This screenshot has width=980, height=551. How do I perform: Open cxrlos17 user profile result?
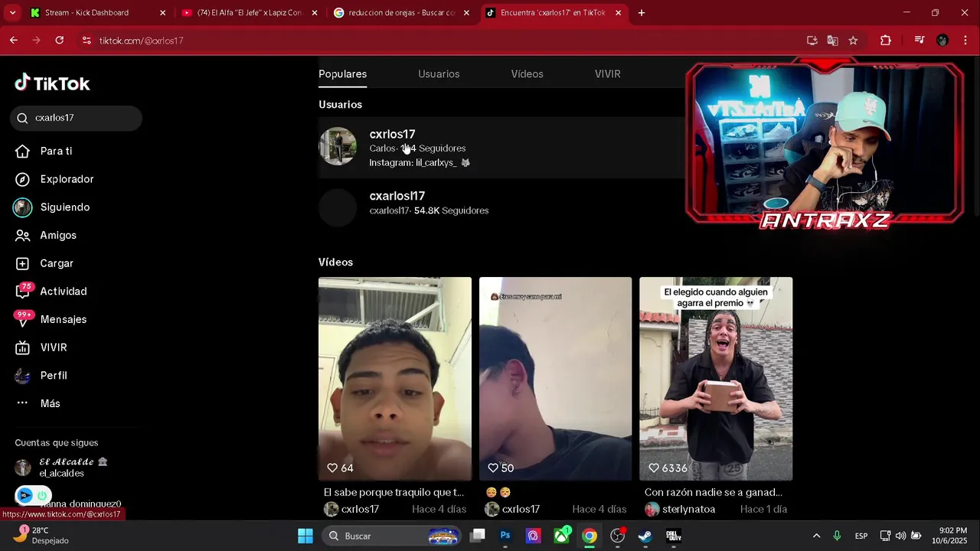pos(501,148)
